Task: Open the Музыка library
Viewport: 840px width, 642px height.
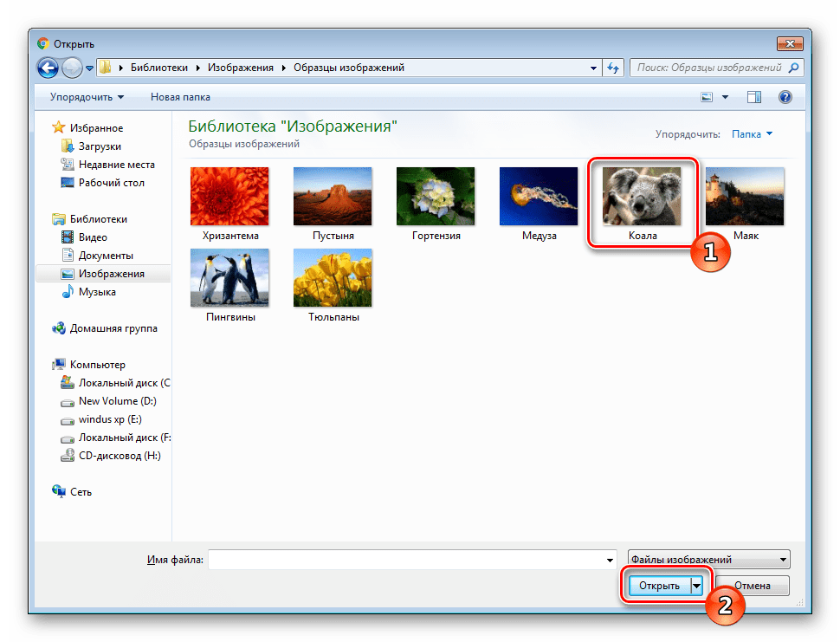Action: pos(97,292)
